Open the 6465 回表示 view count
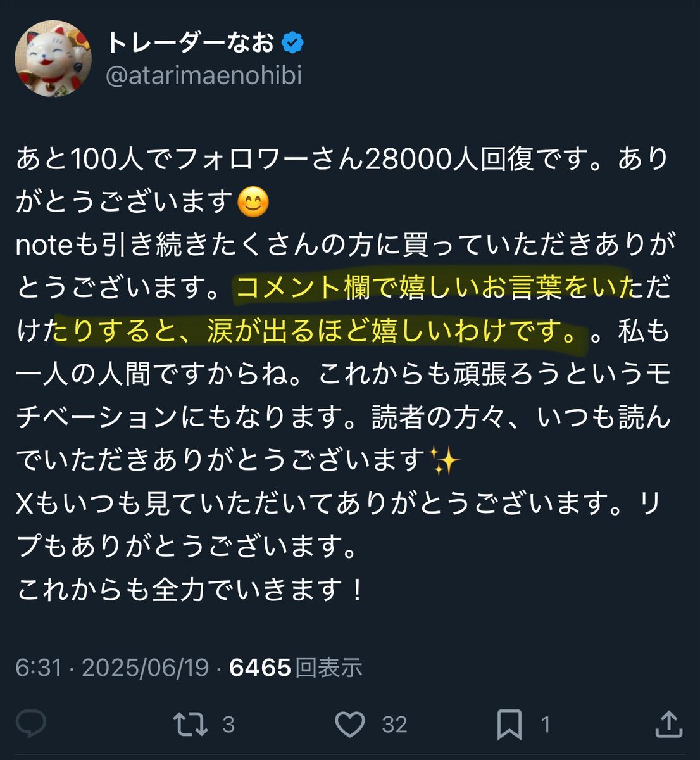 tap(296, 668)
